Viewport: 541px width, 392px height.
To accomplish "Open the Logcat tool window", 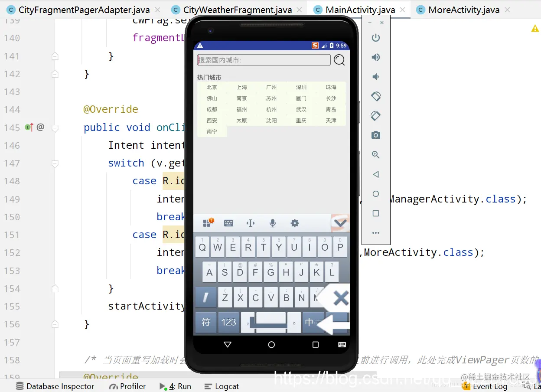I will [222, 386].
